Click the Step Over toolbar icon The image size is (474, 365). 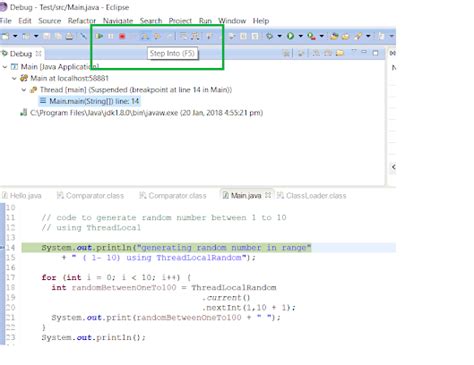[157, 36]
